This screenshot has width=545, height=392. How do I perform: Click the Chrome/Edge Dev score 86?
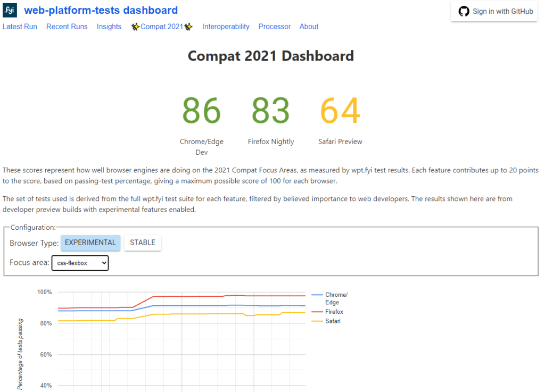point(202,111)
